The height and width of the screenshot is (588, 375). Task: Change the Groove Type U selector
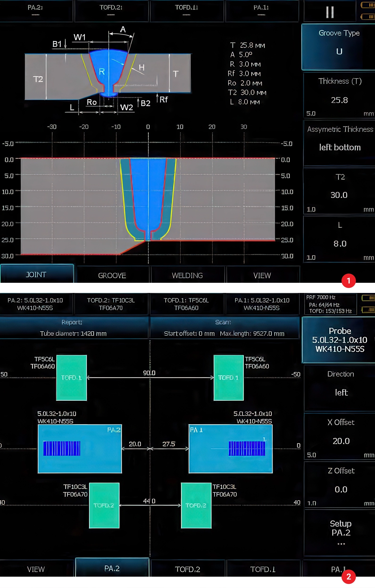point(339,47)
